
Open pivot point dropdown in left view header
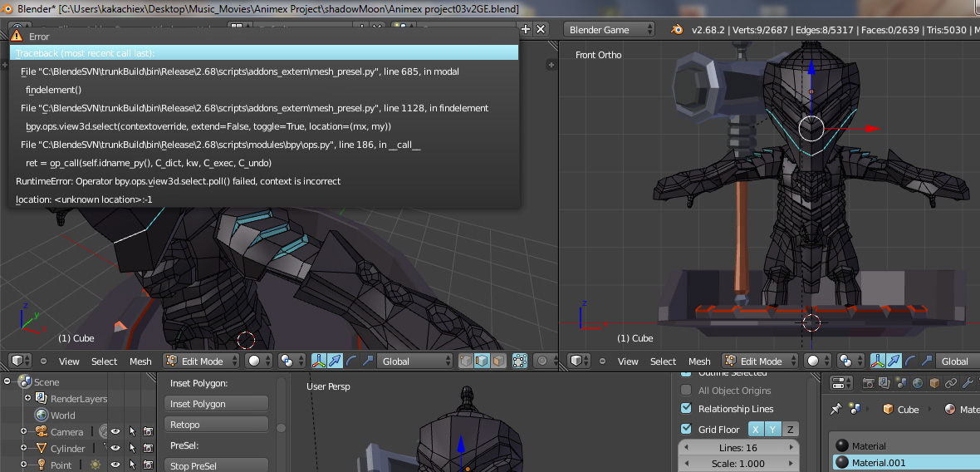pyautogui.click(x=292, y=361)
